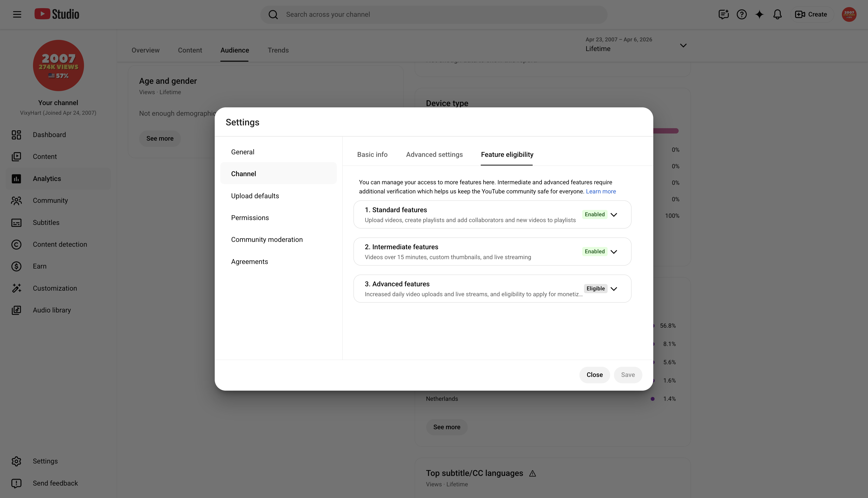Click the warning icon beside Top subtitle/CC languages

[532, 473]
